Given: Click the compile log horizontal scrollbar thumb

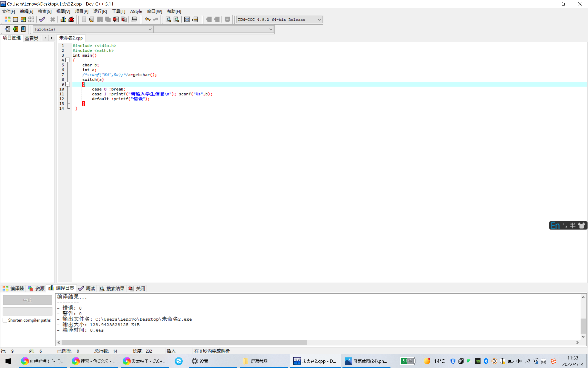Looking at the screenshot, I should [x=184, y=342].
